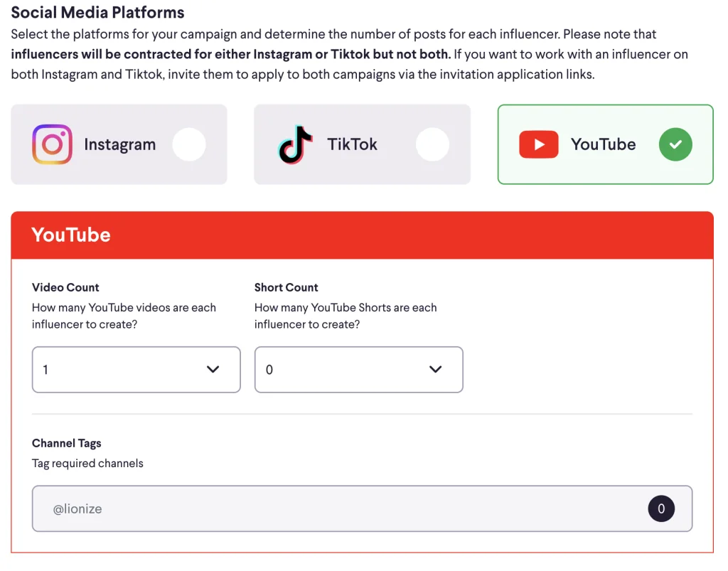Click the "Channel Tags" section label
The height and width of the screenshot is (571, 728).
(67, 443)
